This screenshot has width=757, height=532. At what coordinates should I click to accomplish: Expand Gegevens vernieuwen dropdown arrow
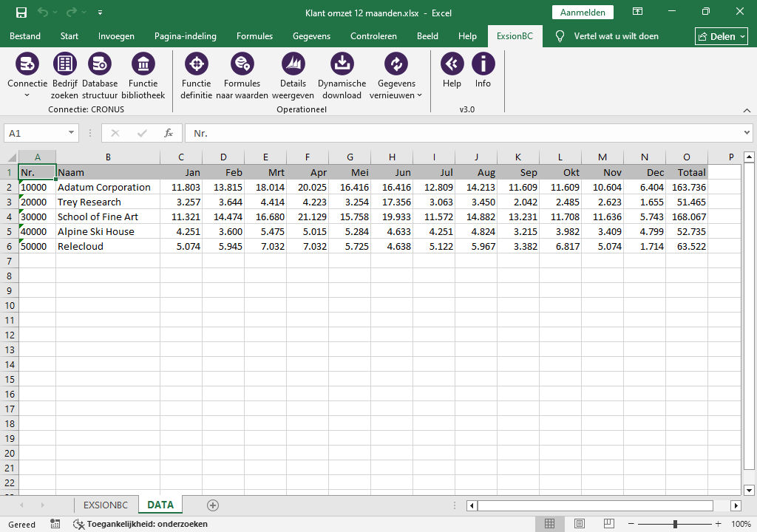pos(420,95)
